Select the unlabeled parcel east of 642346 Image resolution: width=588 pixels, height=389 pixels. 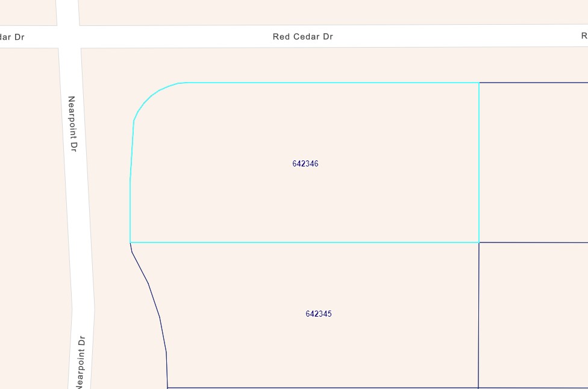[x=533, y=163]
